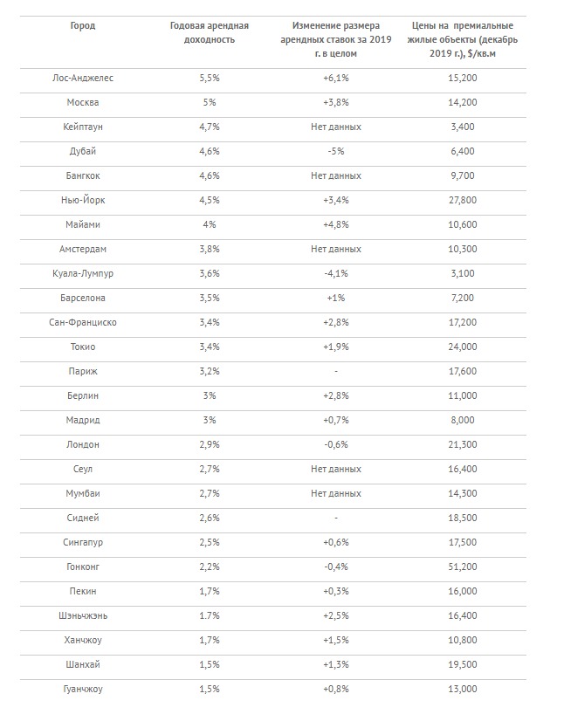Click the Годовая арендная доходность header
The image size is (564, 728).
[209, 32]
